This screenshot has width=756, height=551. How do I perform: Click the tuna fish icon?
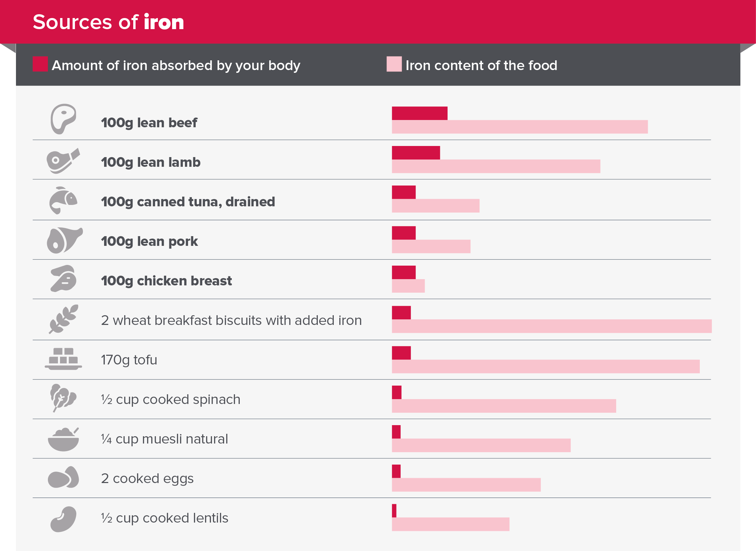[63, 200]
